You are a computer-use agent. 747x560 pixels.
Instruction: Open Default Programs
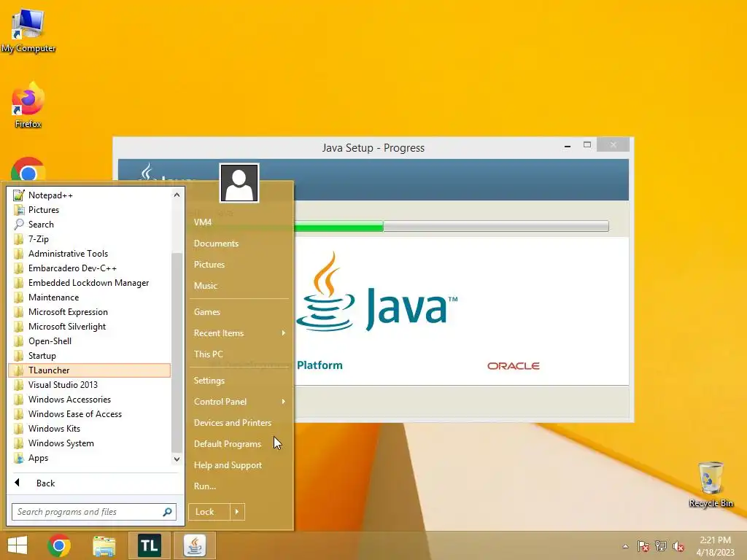point(239,444)
